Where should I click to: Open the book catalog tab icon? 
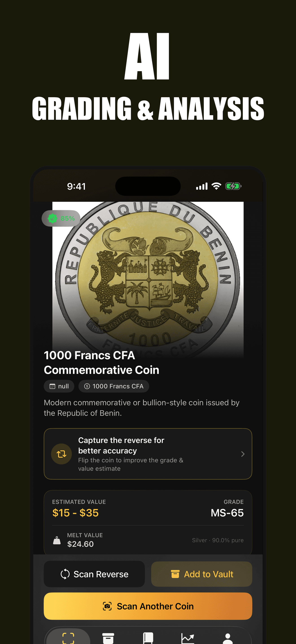[148, 638]
